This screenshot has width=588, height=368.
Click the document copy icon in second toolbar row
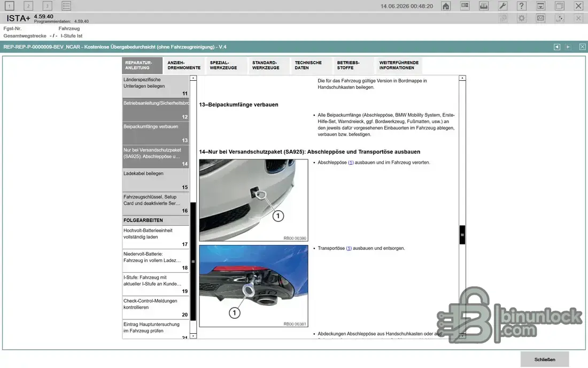click(x=503, y=18)
